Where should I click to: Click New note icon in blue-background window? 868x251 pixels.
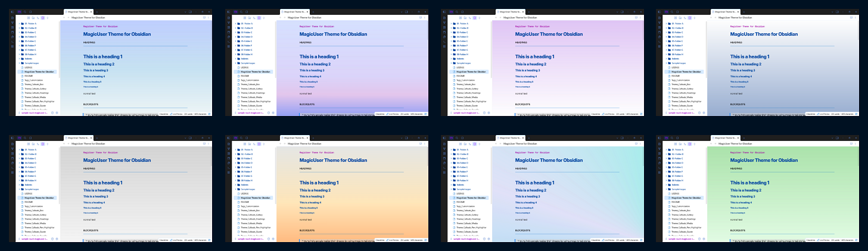click(x=29, y=18)
